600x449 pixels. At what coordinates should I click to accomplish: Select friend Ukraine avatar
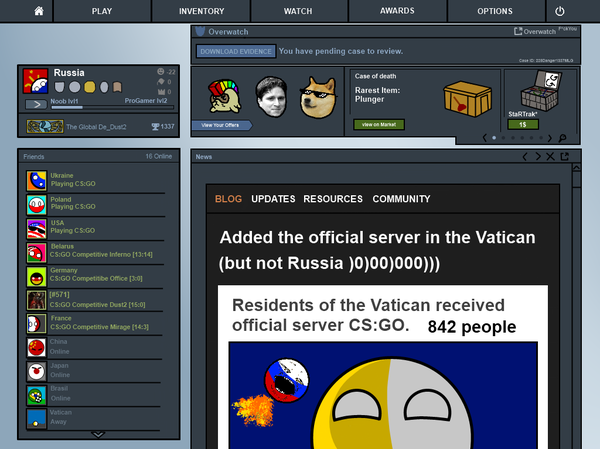tap(36, 181)
